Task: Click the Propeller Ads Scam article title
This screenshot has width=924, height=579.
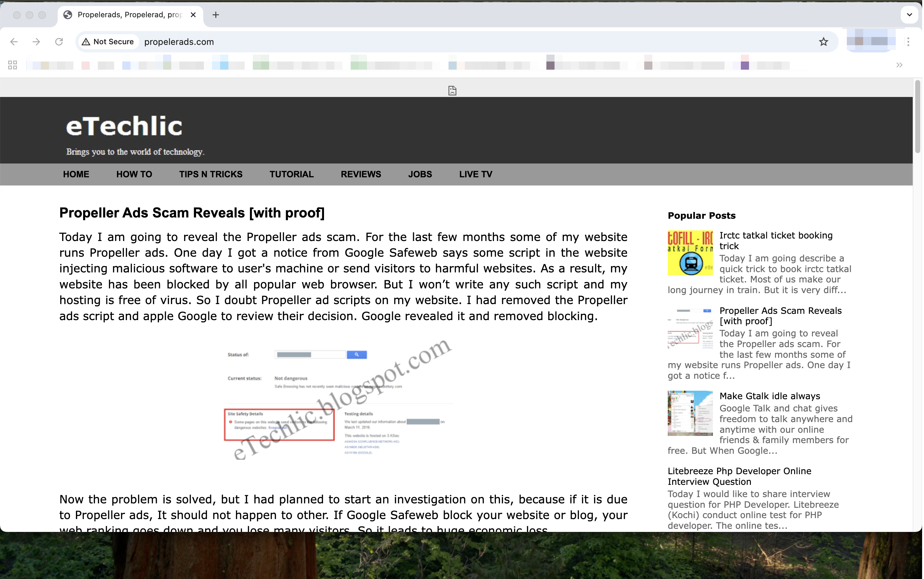Action: tap(192, 213)
